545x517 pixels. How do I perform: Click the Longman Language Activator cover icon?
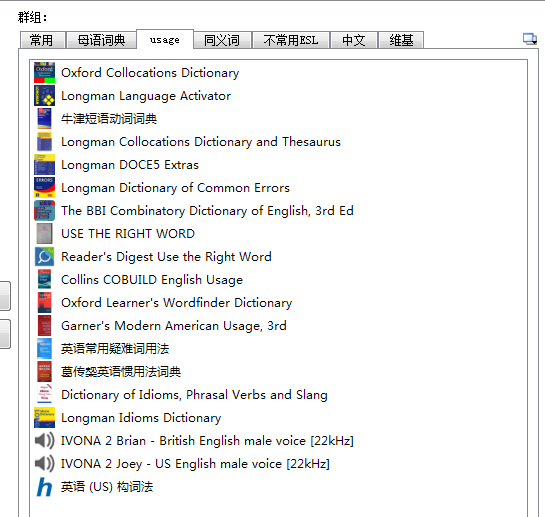click(x=44, y=96)
